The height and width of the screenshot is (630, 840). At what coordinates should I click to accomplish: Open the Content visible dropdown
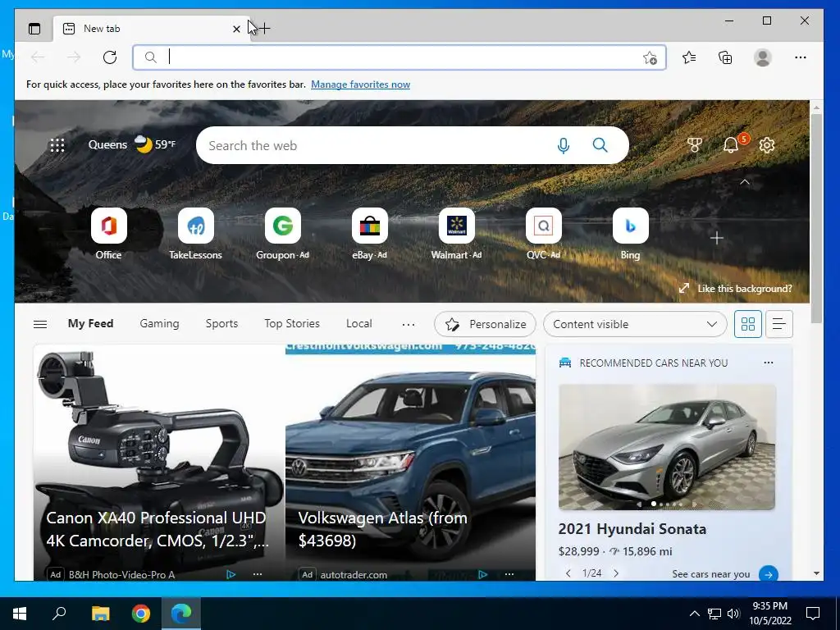point(635,324)
